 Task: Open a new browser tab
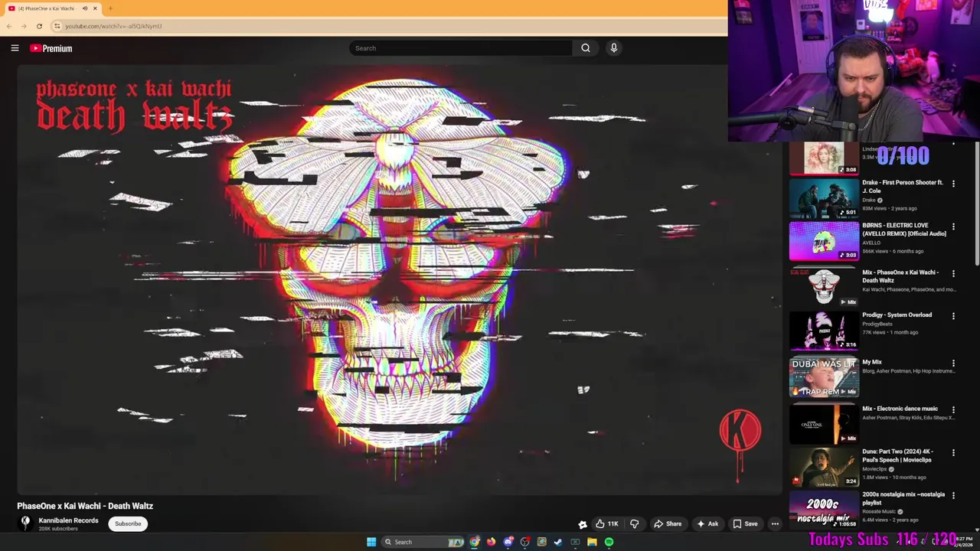tap(110, 8)
